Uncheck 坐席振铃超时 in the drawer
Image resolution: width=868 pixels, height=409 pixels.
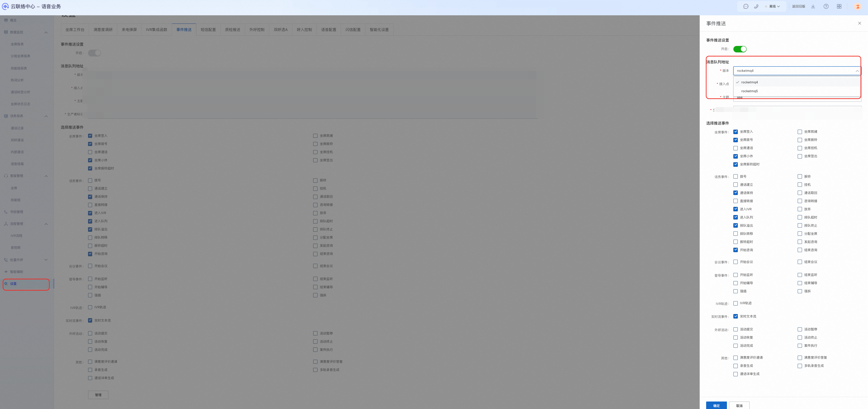click(735, 164)
